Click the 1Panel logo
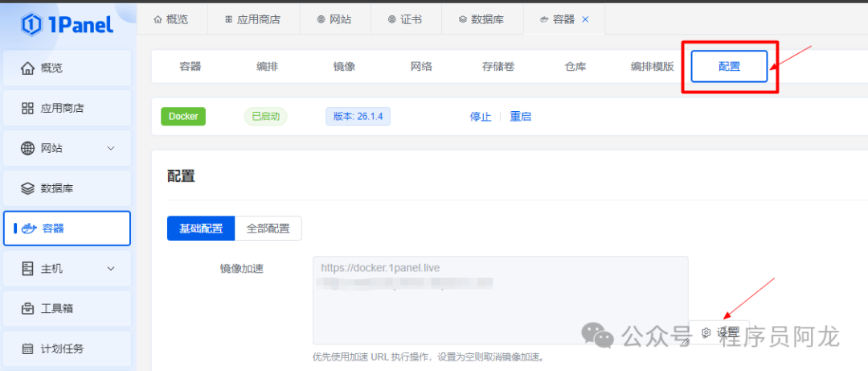Screen dimensions: 868x371 point(67,24)
